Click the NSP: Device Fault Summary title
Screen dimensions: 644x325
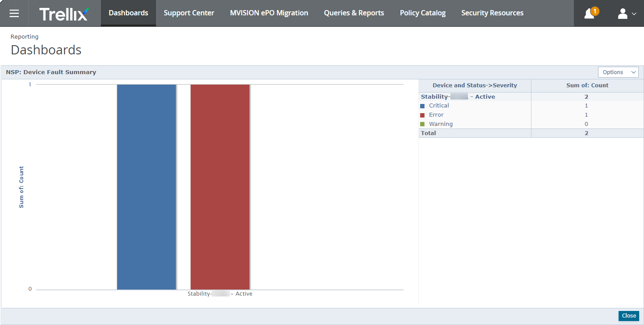[x=51, y=72]
